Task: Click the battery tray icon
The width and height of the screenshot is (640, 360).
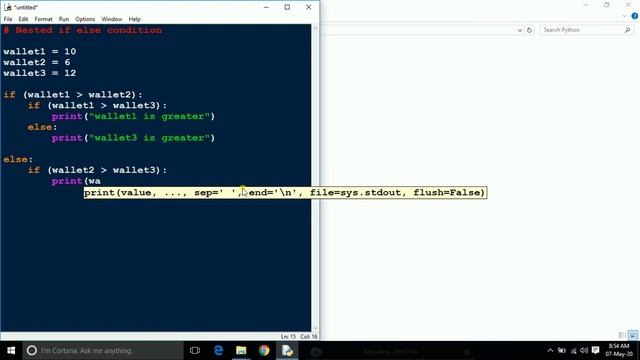Action: click(562, 351)
